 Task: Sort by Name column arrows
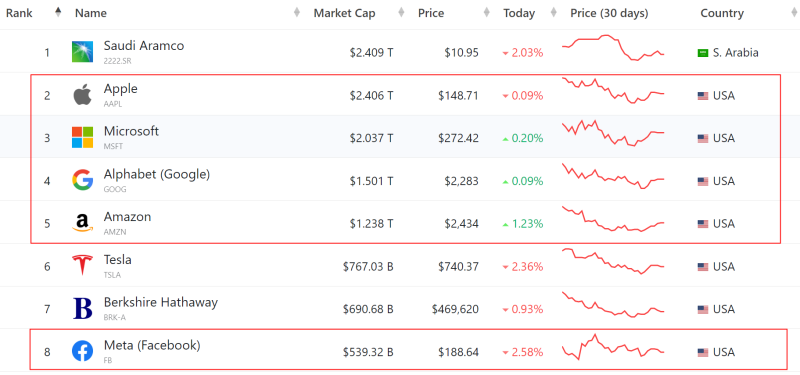click(x=297, y=13)
